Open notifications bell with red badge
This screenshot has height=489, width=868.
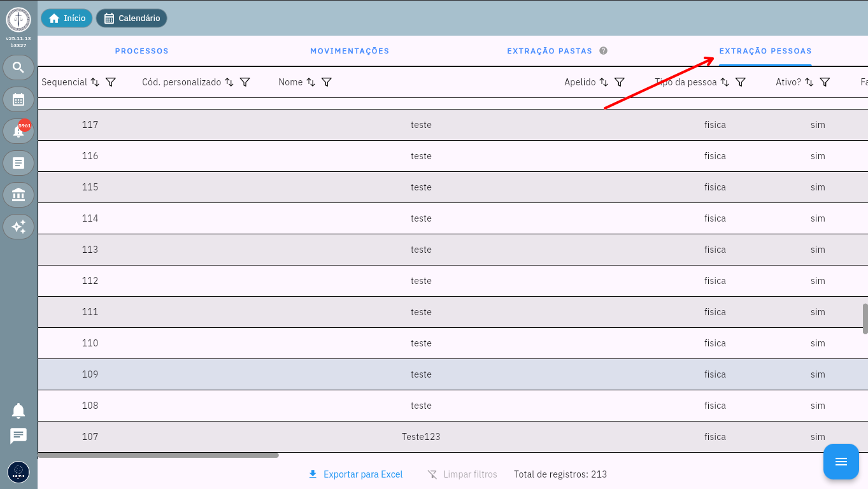pos(18,131)
